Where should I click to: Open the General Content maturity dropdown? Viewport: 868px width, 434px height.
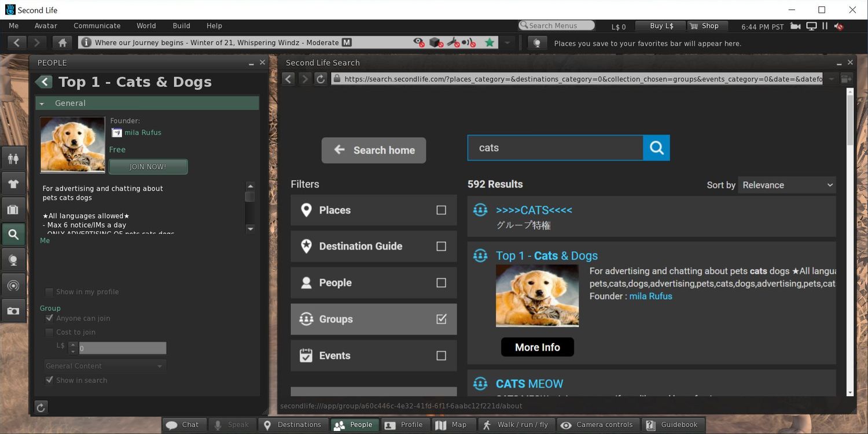(x=105, y=366)
